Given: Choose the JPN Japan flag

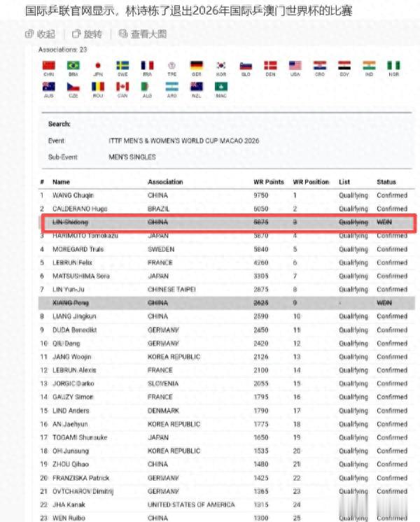Looking at the screenshot, I should coord(98,66).
